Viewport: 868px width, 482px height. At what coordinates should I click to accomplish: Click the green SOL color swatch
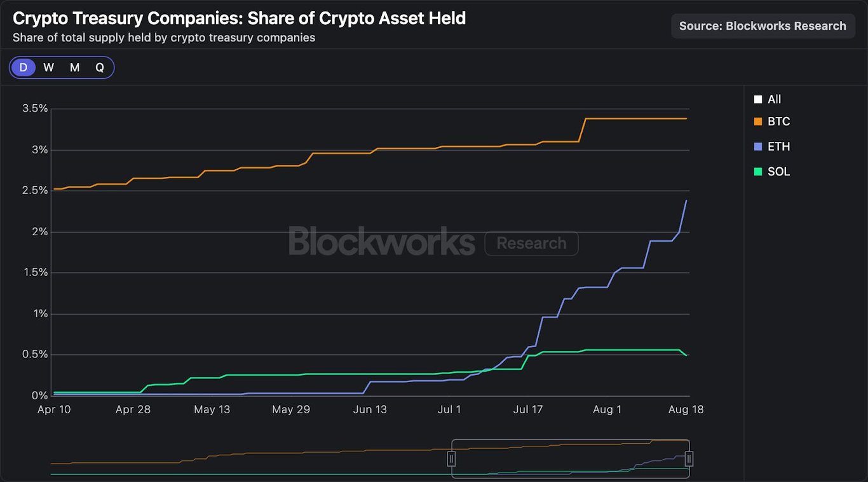757,172
